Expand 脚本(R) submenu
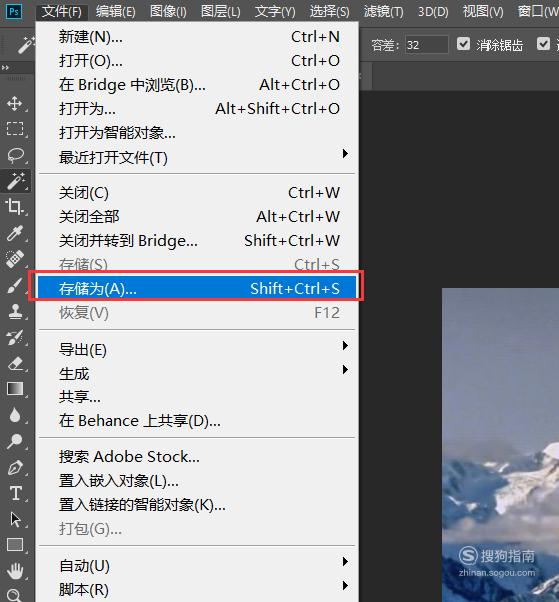 (198, 589)
